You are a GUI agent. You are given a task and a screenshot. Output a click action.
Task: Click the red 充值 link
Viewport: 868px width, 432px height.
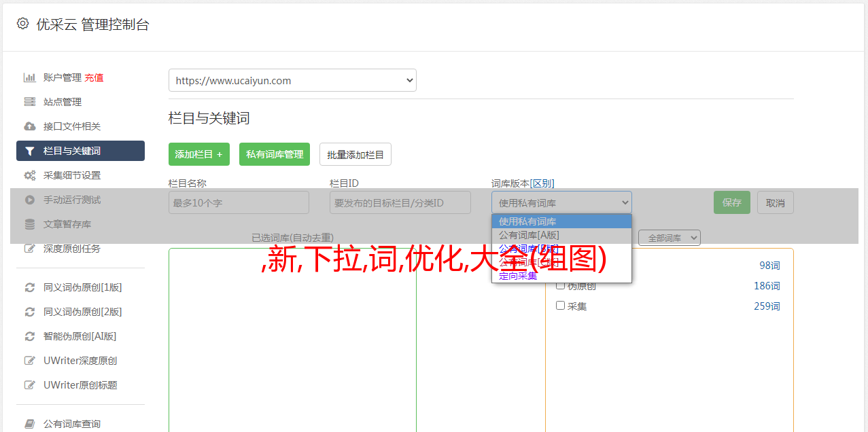coord(94,77)
